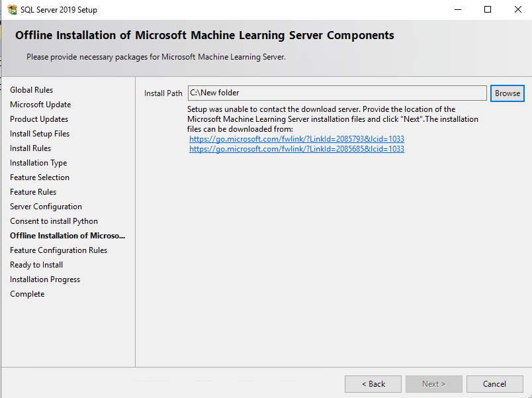The width and height of the screenshot is (532, 398).
Task: Click the SQL Server setup title icon
Action: tap(12, 9)
